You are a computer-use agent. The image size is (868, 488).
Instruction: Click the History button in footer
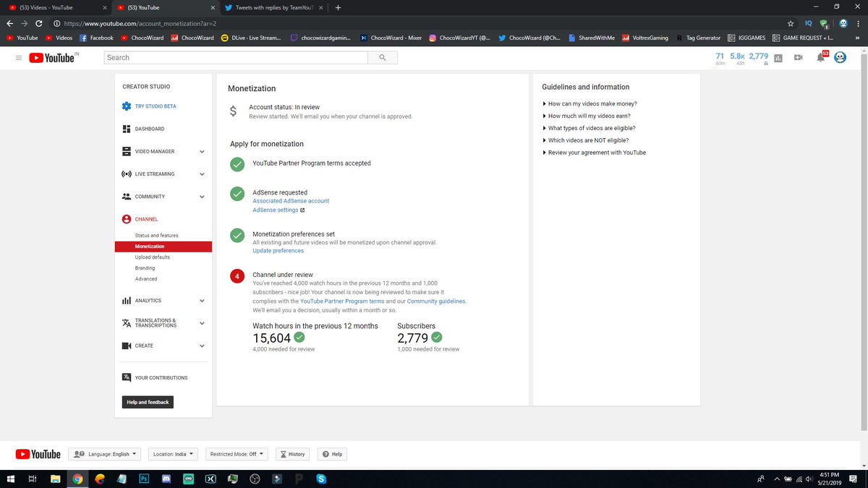click(x=293, y=454)
